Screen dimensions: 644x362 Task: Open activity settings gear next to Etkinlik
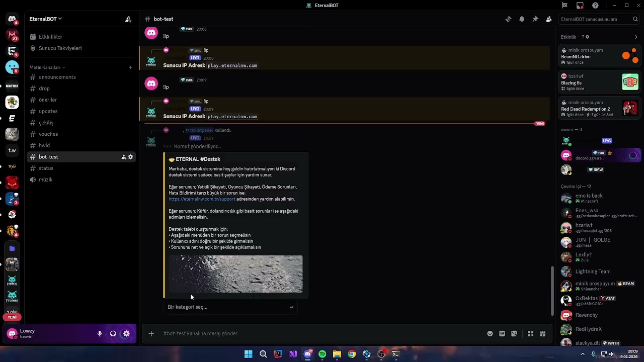pyautogui.click(x=587, y=37)
